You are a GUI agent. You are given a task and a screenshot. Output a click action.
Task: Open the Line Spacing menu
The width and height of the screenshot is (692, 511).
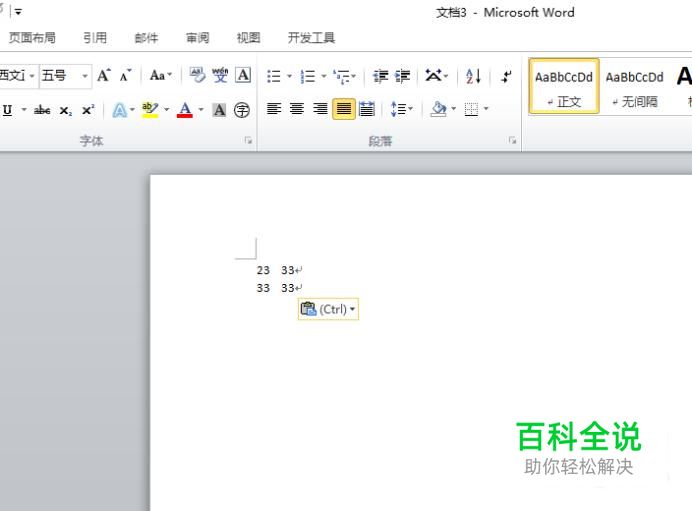(401, 109)
